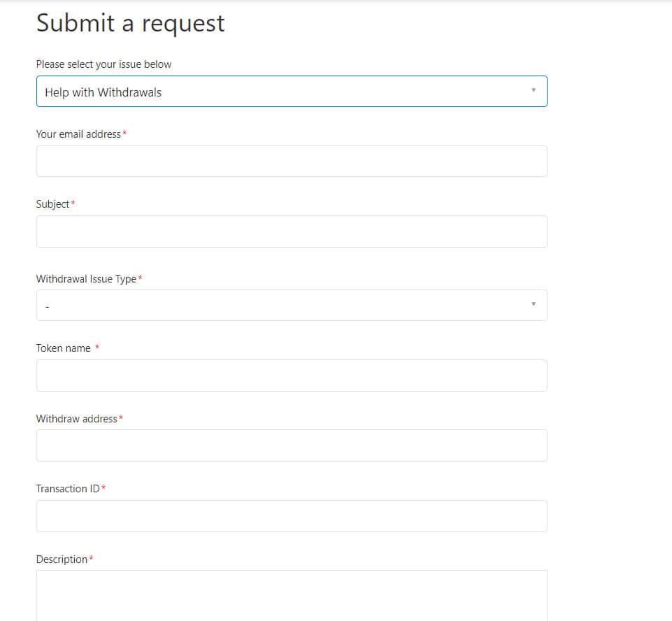Select the Token name input field
This screenshot has width=672, height=621.
point(292,376)
